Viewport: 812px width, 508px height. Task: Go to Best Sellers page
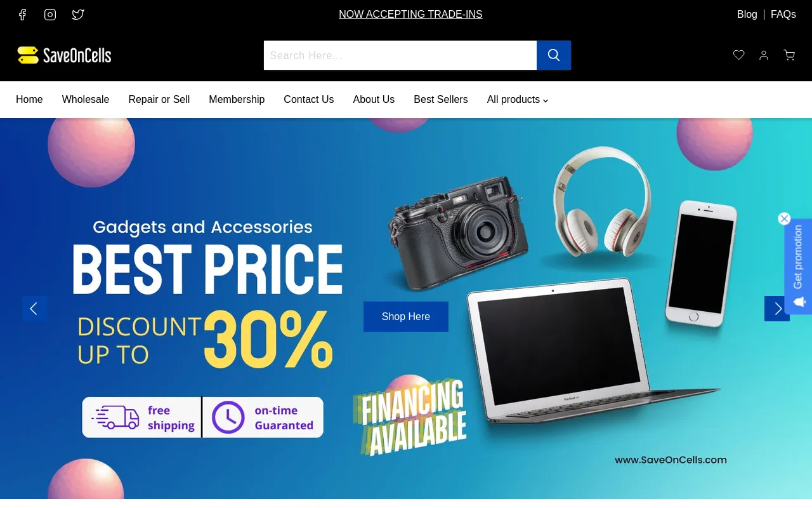pos(441,100)
